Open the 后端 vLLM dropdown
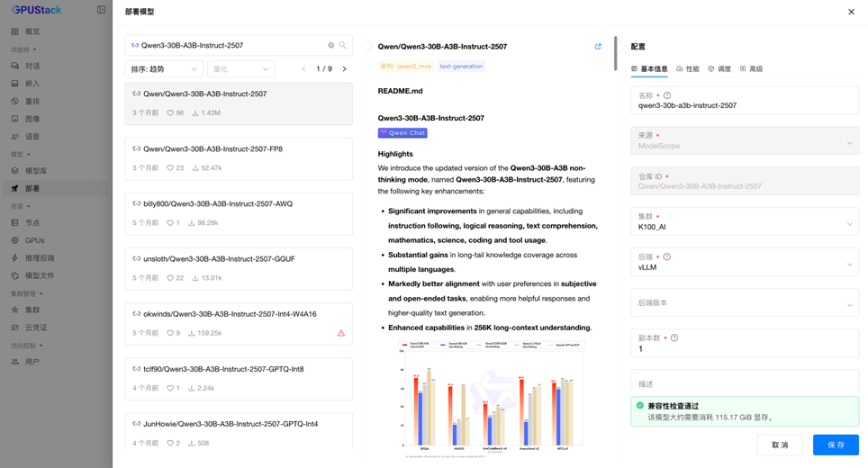This screenshot has width=868, height=468. point(745,262)
